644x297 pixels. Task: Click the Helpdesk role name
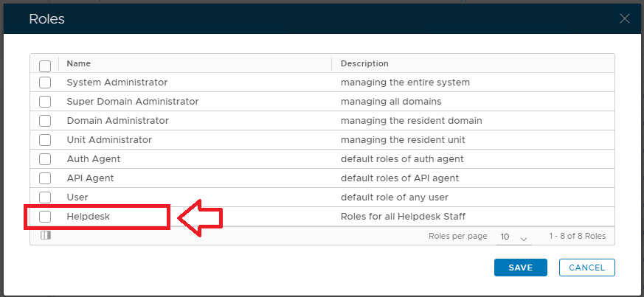point(88,217)
